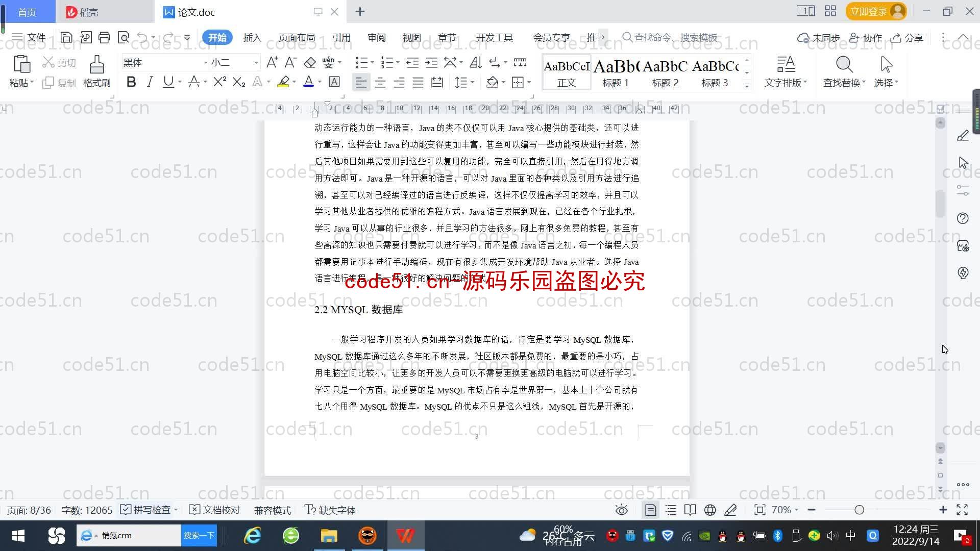Open the Page Layout (页面布局) tab

(x=297, y=37)
